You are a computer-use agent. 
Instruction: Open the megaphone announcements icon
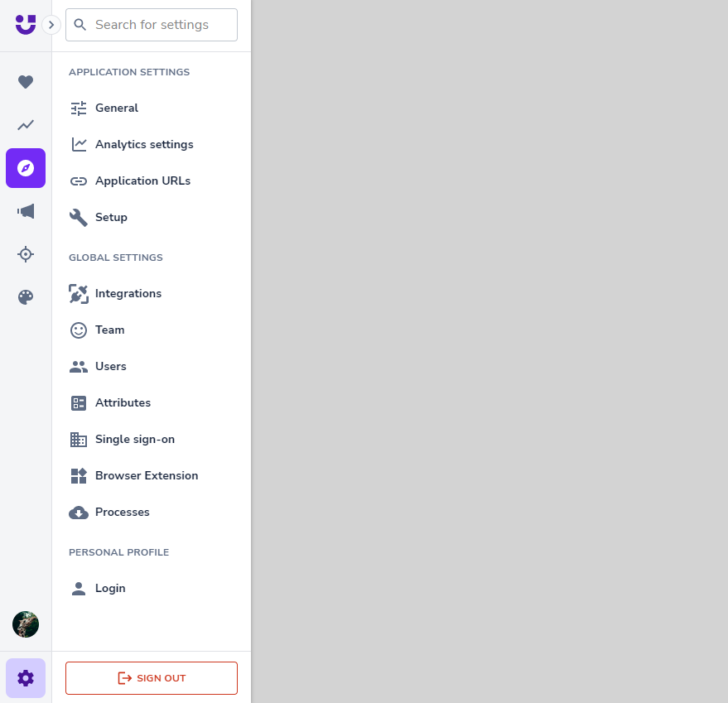[x=26, y=211]
